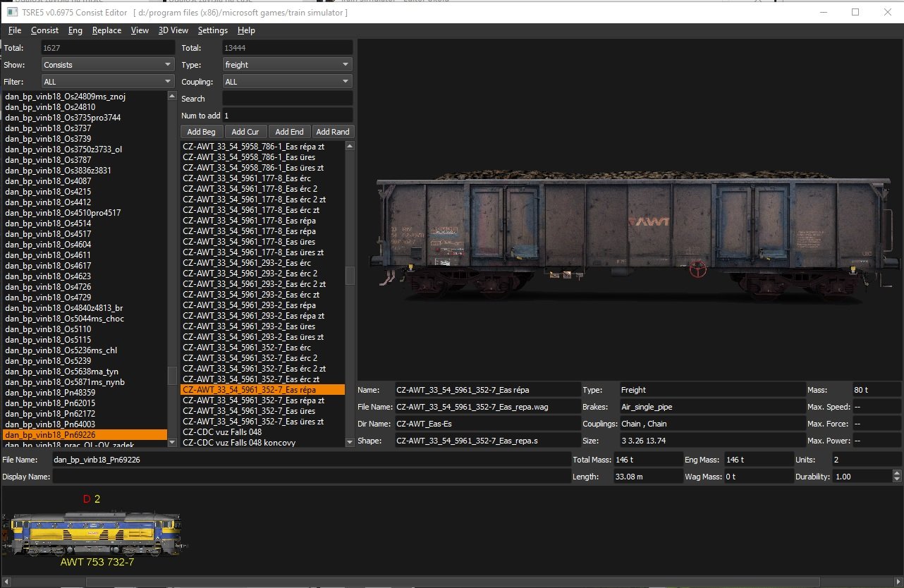904x588 pixels.
Task: Select CZ-CDC vuz Falls 048 wagon entry
Action: pyautogui.click(x=222, y=432)
